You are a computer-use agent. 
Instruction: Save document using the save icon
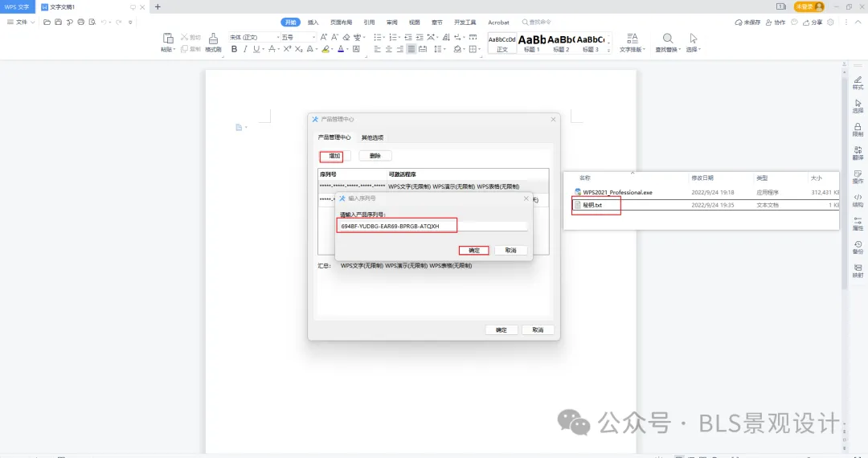[x=58, y=22]
